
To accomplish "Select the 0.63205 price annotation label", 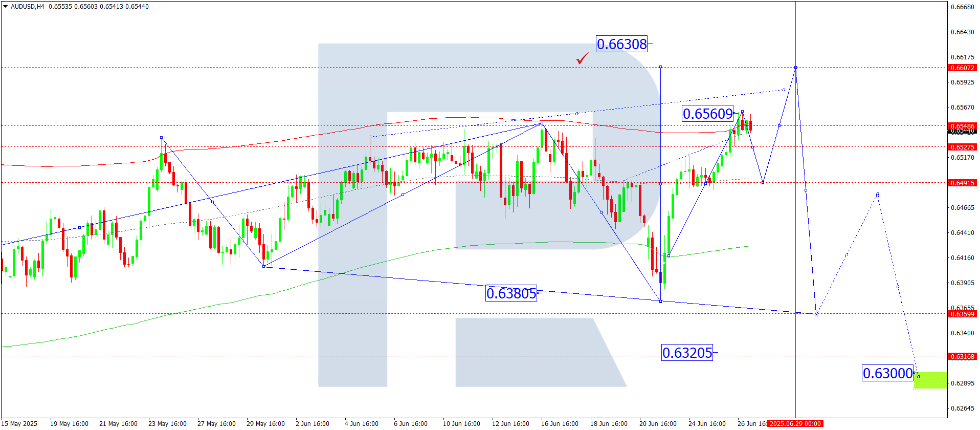I will point(687,353).
